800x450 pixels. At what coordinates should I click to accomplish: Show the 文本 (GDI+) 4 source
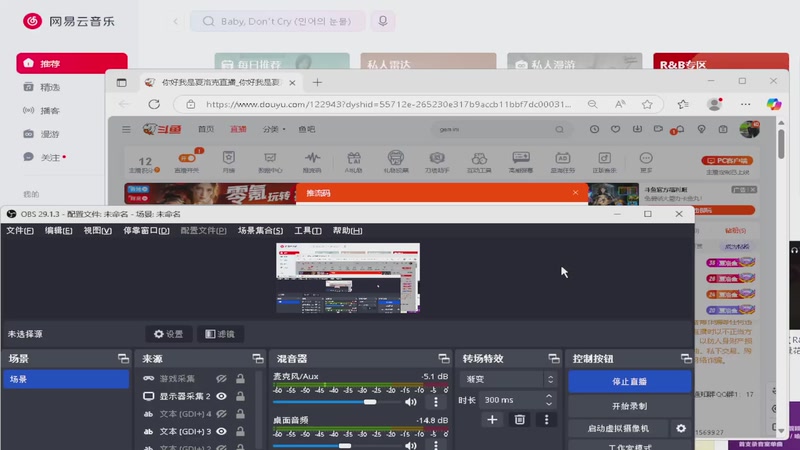[221, 414]
